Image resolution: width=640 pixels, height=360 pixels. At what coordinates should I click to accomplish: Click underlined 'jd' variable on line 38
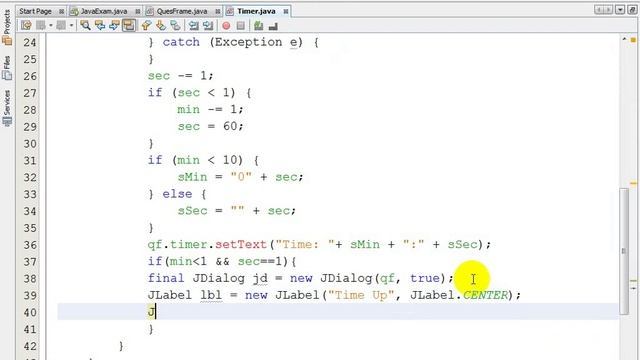click(x=260, y=278)
